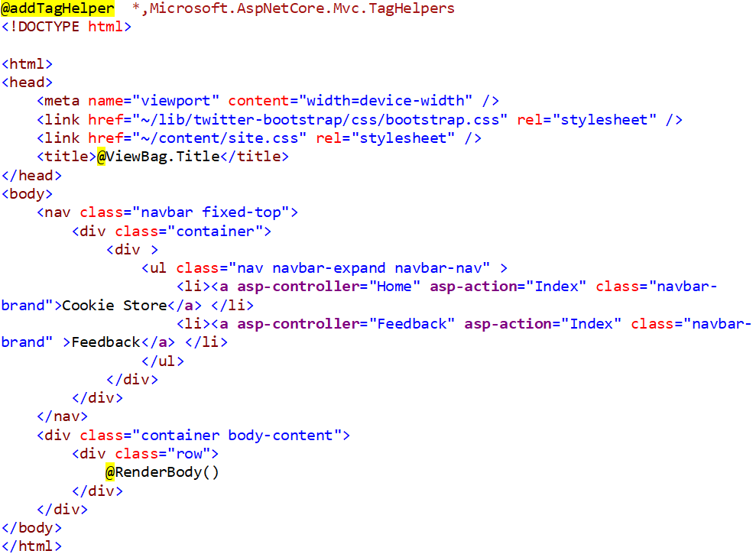Image resolution: width=756 pixels, height=554 pixels.
Task: Click the @ViewBag.Title expression
Action: click(158, 157)
